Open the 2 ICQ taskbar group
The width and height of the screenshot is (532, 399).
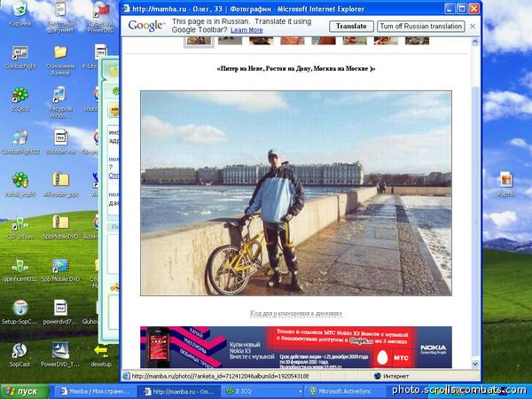point(263,392)
